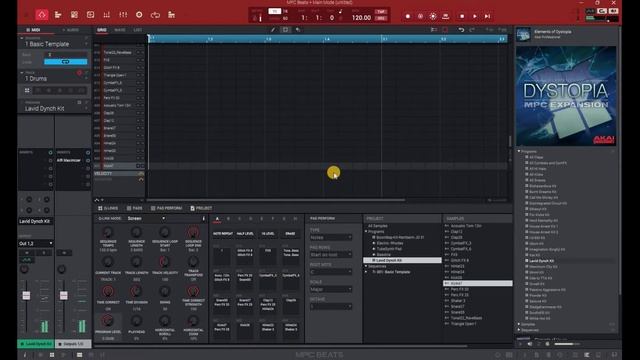Open the Looper mode icon
The image size is (640, 360).
(x=155, y=15)
